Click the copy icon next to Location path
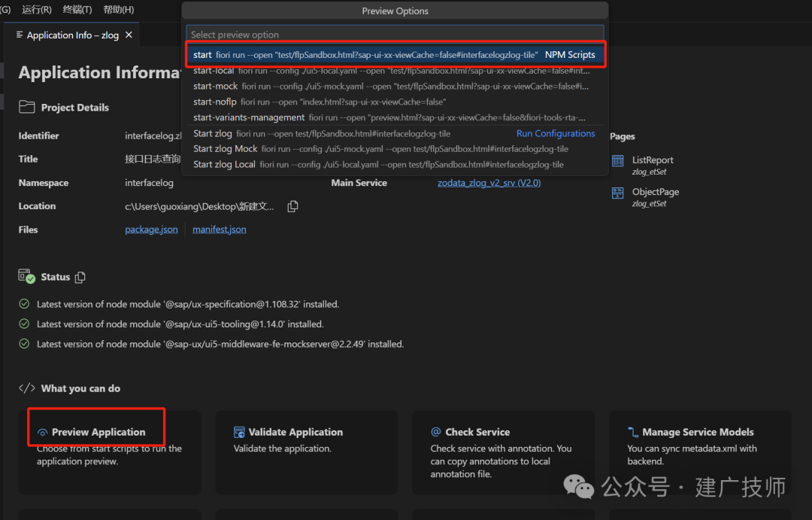 click(x=292, y=206)
